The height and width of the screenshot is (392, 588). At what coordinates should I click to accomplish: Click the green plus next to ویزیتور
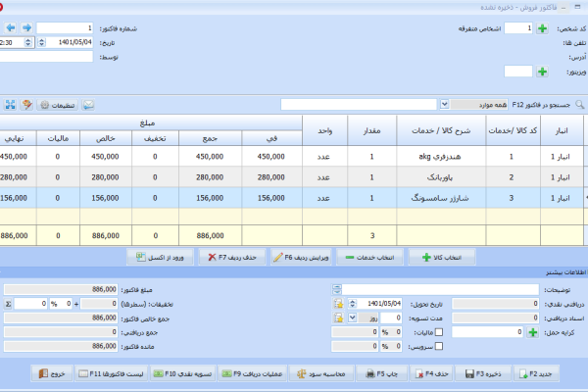[x=542, y=72]
